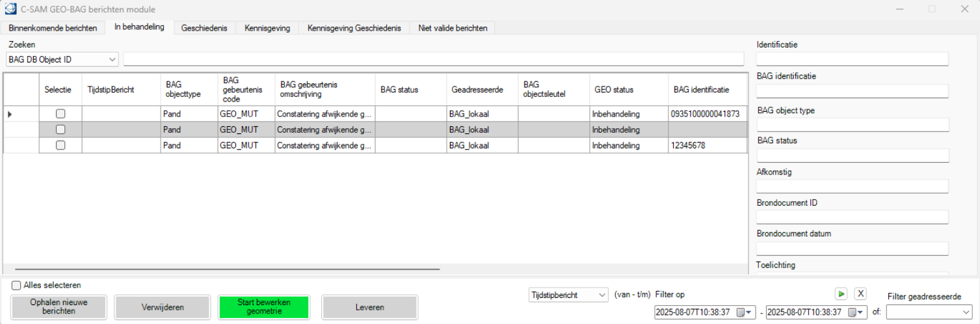The width and height of the screenshot is (980, 324).
Task: Click GEO_MUT cell in highlighted grey row
Action: [246, 129]
